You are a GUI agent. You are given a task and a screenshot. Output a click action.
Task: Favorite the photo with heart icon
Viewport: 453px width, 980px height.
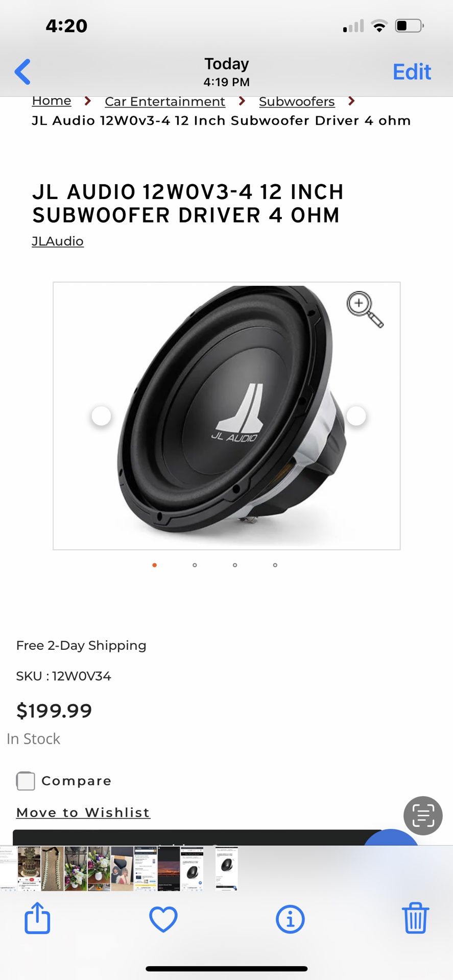coord(163,919)
